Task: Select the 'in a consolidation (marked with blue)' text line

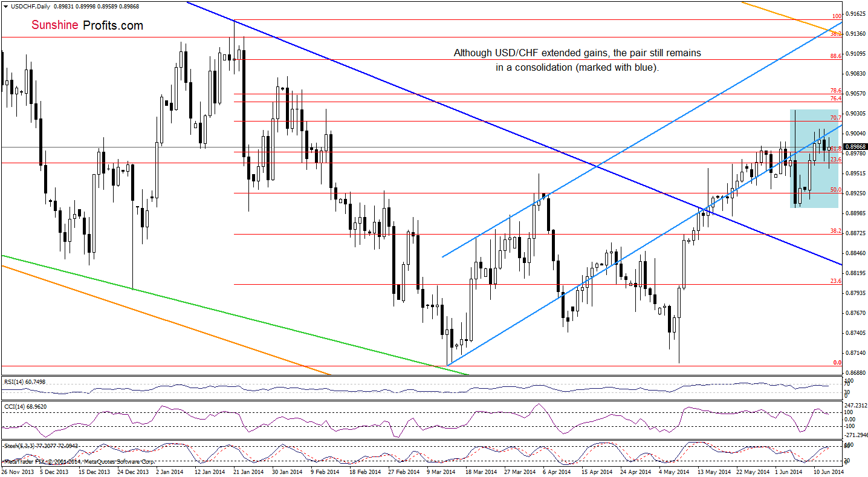Action: pyautogui.click(x=577, y=68)
